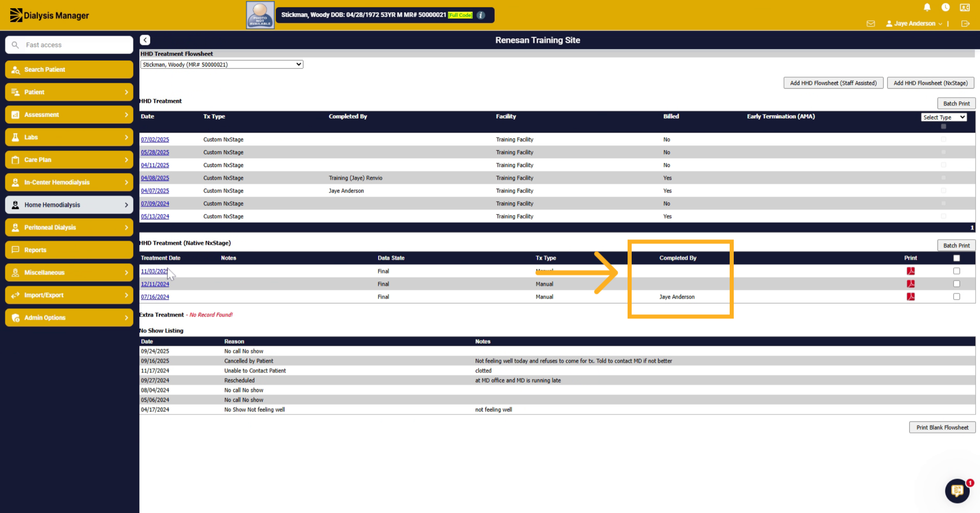The height and width of the screenshot is (513, 980).
Task: Click the contact card icon in header
Action: pyautogui.click(x=964, y=7)
